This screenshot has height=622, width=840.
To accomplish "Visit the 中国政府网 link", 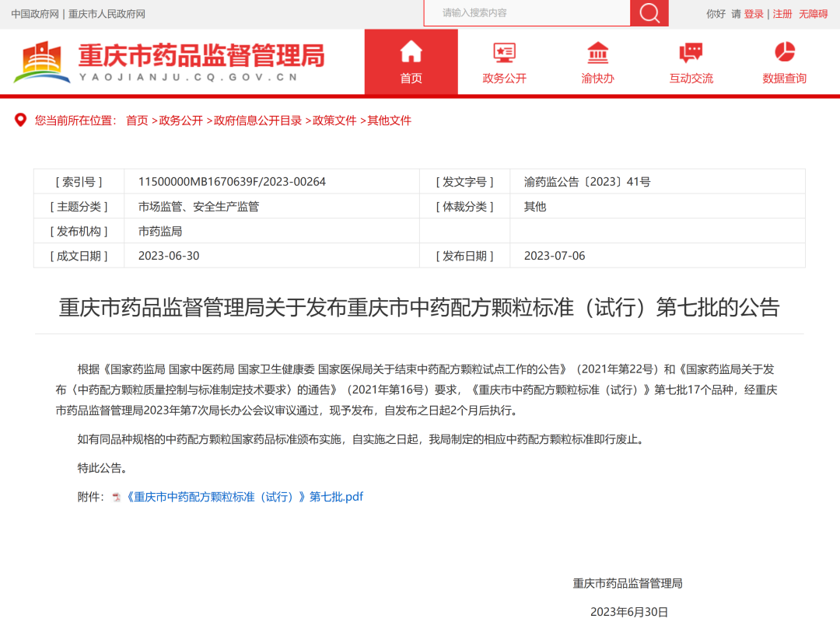I will coord(35,14).
